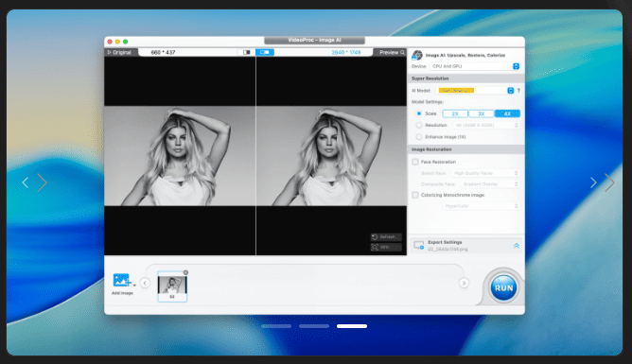Click the Image AI app logo icon

click(417, 55)
